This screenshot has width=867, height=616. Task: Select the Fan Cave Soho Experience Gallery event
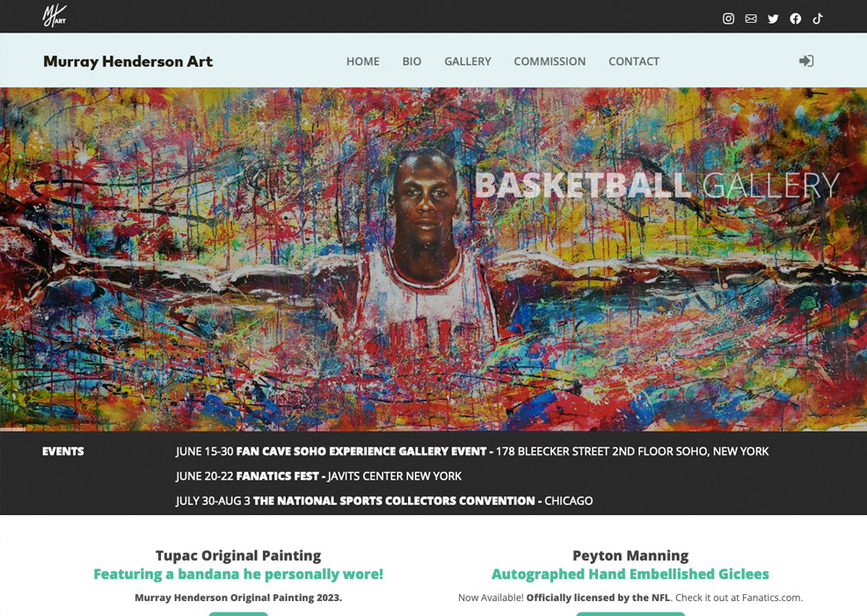tap(472, 452)
